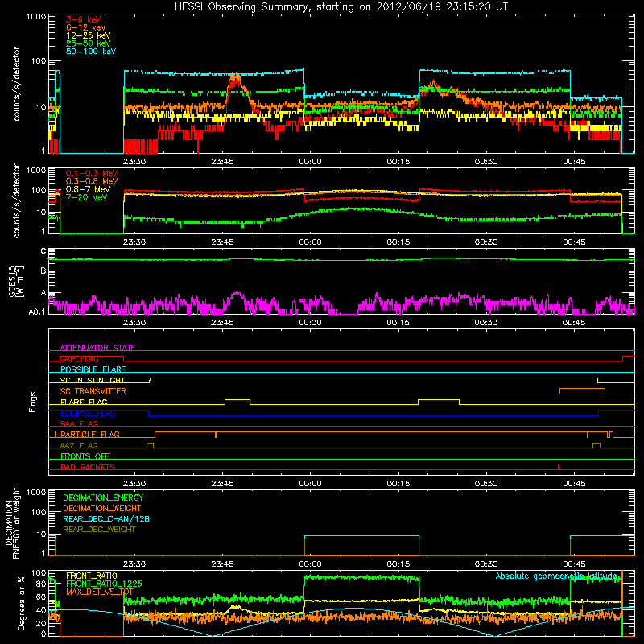Click the orange 6-12 keV legend label
Viewport: 644px width, 644px height.
point(86,27)
